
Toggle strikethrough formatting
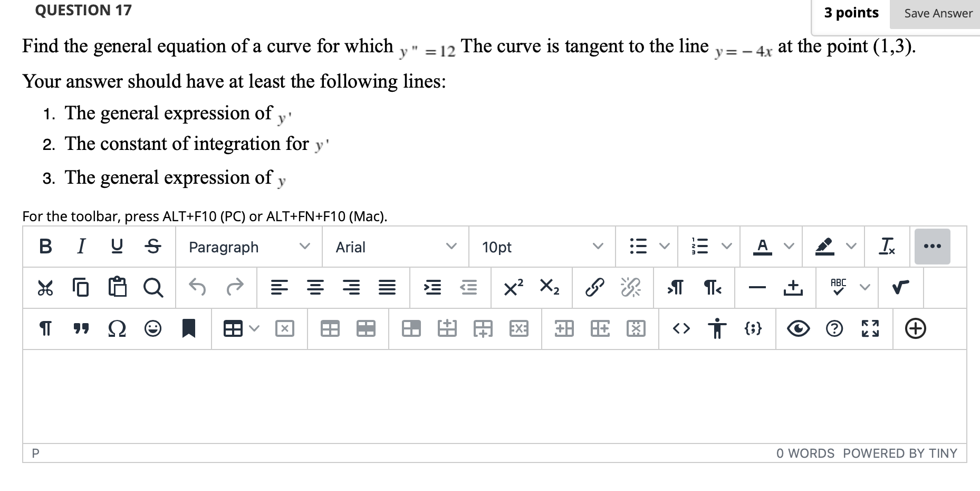152,247
